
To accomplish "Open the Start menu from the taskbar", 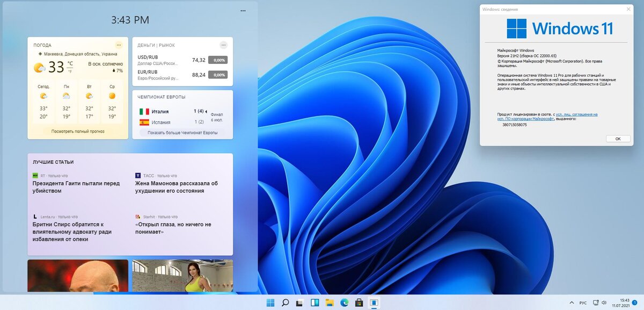I will [270, 302].
